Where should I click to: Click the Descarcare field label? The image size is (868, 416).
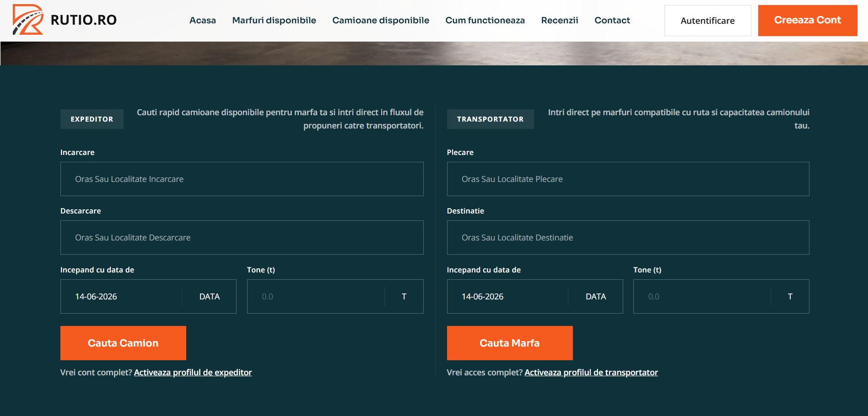tap(81, 211)
